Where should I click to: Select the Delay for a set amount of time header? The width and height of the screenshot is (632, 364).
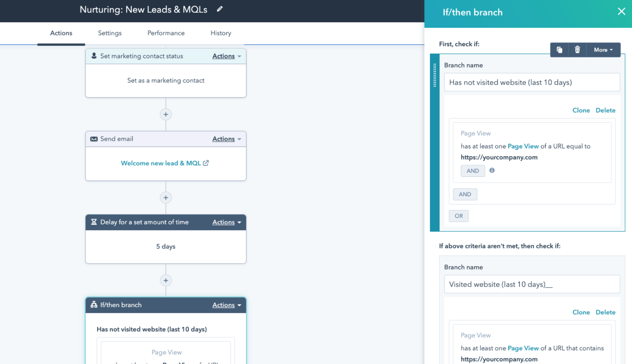click(x=166, y=222)
